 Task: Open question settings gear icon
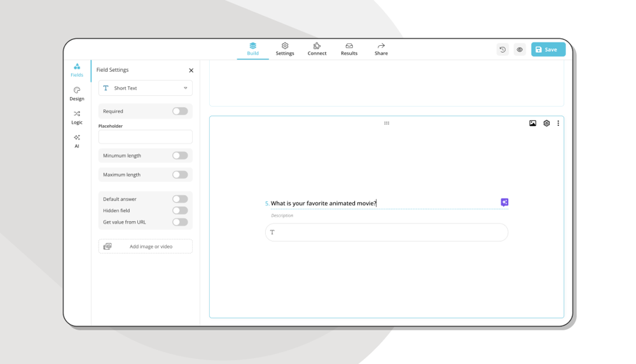pos(546,123)
